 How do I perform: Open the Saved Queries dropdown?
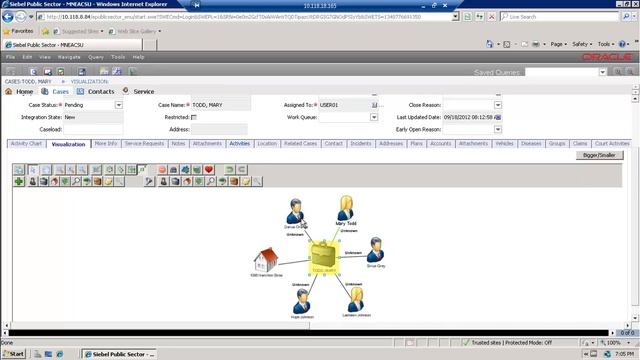(x=603, y=72)
